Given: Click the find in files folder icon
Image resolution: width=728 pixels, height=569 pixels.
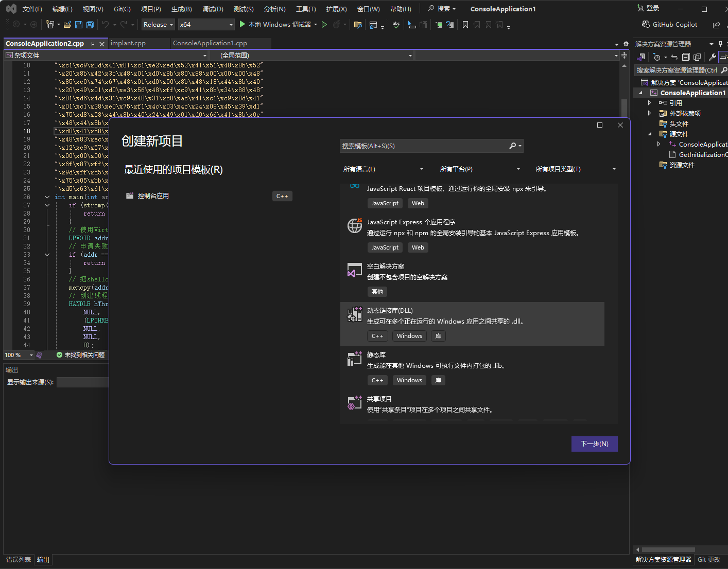Looking at the screenshot, I should coord(358,24).
